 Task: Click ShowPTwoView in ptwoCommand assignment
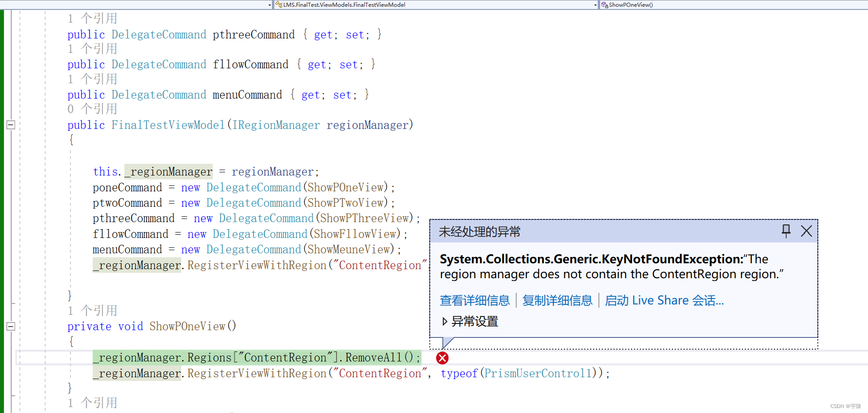coord(346,203)
